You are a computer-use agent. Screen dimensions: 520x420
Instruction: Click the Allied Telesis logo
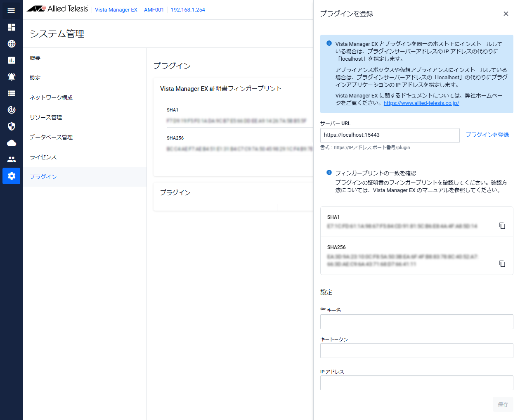(x=57, y=9)
